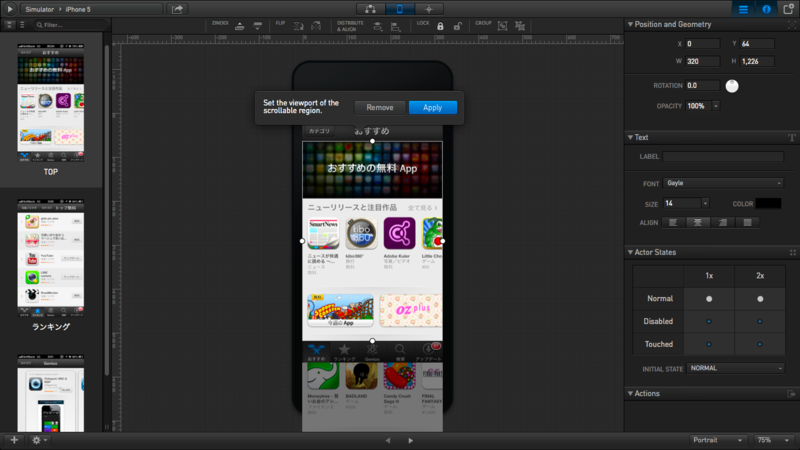This screenshot has height=450, width=800.
Task: Click Apply in viewport dialog
Action: 433,108
